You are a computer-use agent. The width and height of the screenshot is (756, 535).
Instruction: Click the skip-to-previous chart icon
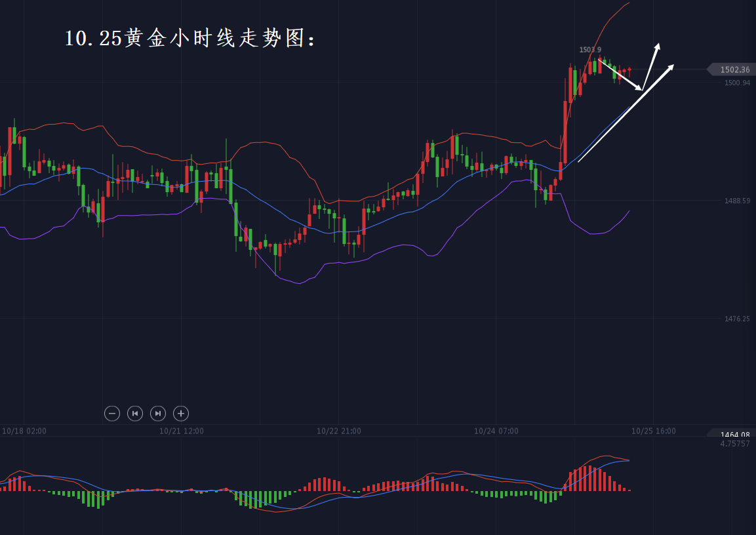point(135,413)
